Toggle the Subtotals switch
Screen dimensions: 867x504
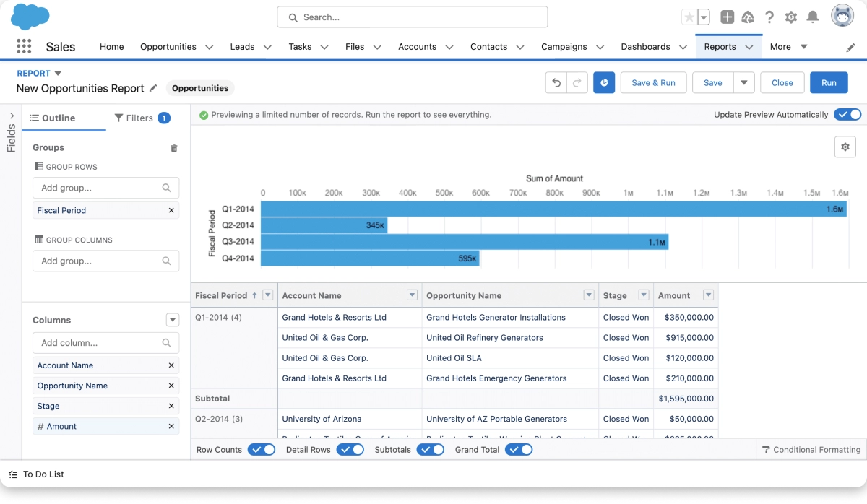[x=430, y=449]
